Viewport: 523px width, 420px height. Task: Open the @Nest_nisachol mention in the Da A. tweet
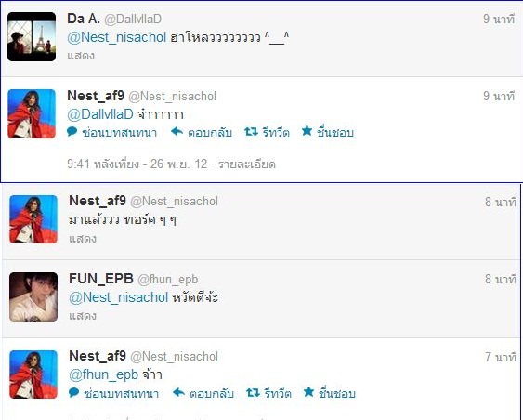tap(117, 37)
